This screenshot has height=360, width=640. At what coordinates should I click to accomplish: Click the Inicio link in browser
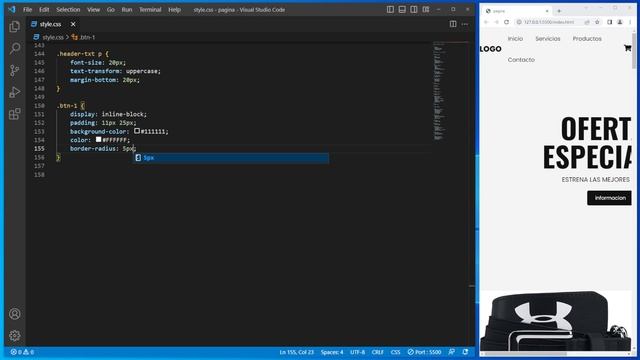pyautogui.click(x=515, y=38)
